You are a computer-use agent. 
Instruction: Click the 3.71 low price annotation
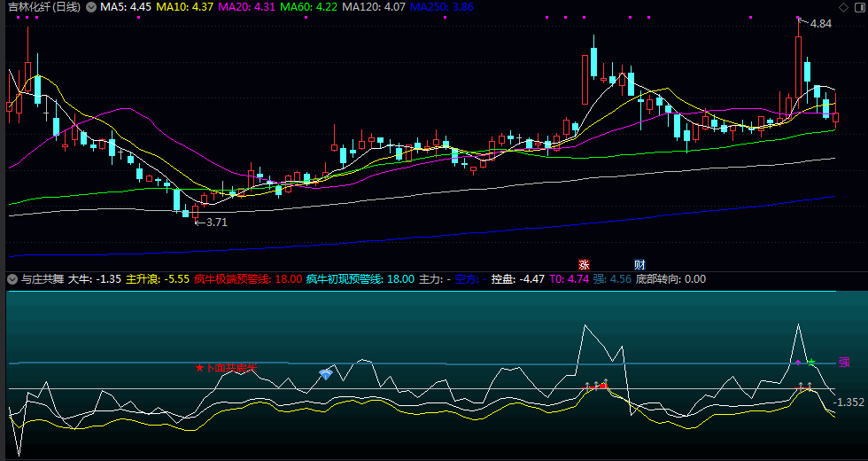(x=216, y=223)
